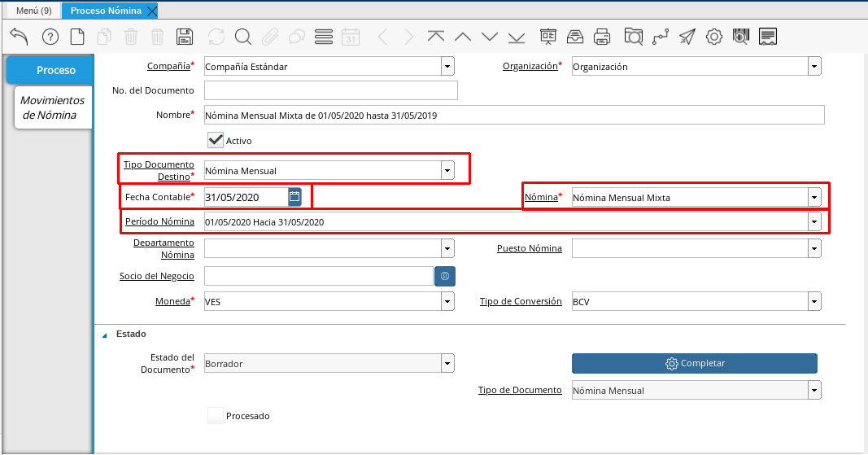Switch to the Menú (9) tab
Screen dimensions: 868x455
click(x=33, y=11)
